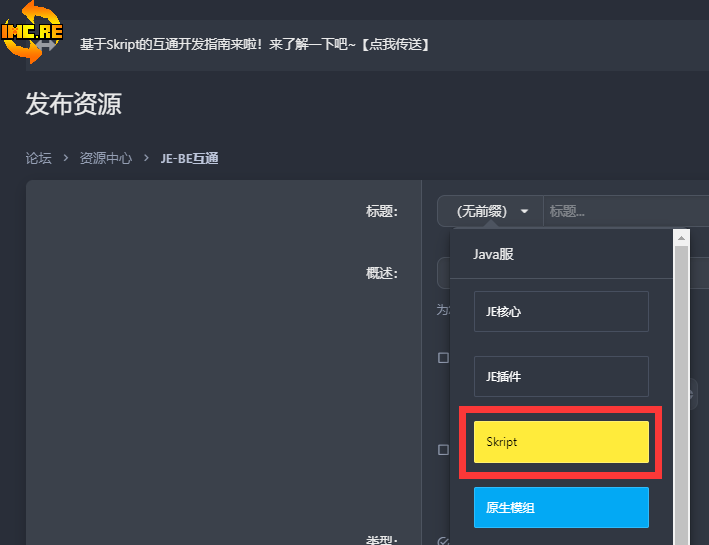Image resolution: width=709 pixels, height=545 pixels.
Task: Select the radio option next to 类型
Action: point(443,541)
